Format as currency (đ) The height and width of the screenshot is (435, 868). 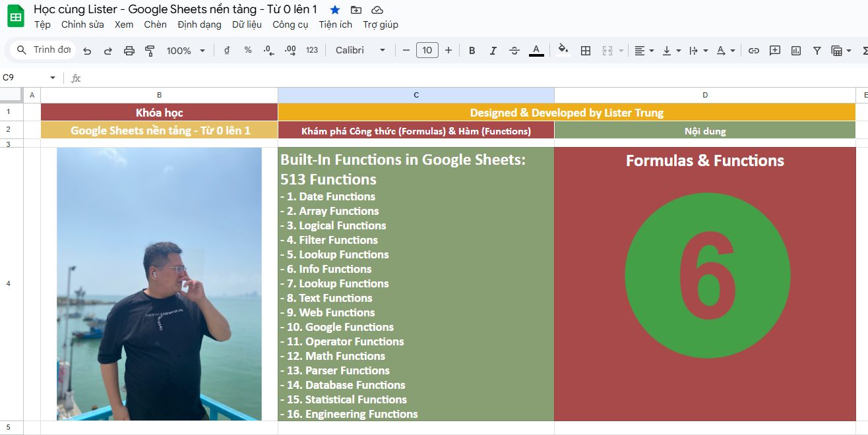[x=227, y=50]
